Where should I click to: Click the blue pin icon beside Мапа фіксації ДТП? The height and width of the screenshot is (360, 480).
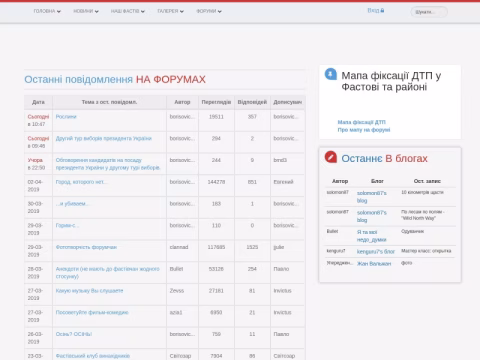(x=331, y=74)
